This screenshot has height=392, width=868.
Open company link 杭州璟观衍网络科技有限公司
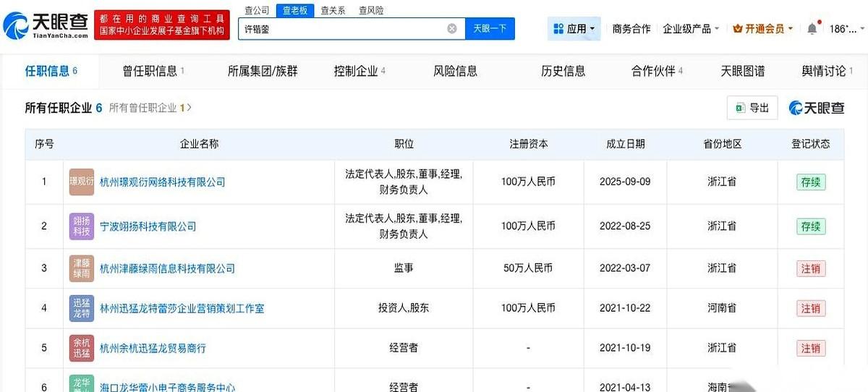pos(162,182)
